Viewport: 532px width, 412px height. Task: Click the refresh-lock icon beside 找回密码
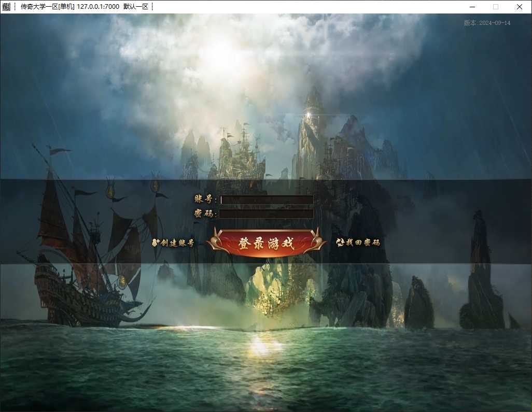point(340,242)
